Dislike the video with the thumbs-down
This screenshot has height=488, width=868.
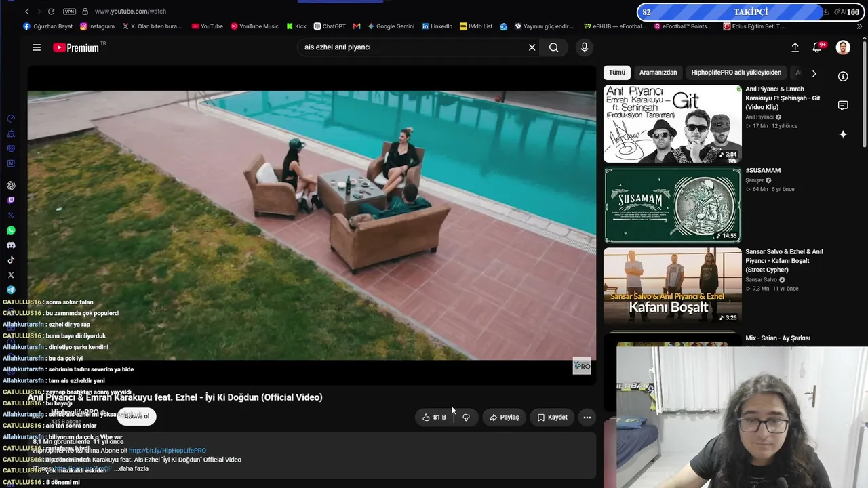467,418
